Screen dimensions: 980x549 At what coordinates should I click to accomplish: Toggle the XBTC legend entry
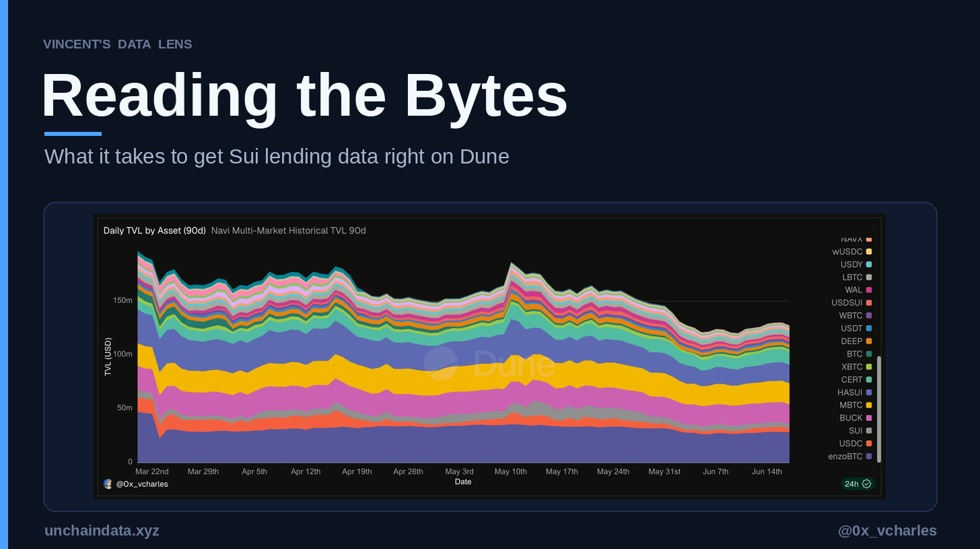tap(857, 367)
